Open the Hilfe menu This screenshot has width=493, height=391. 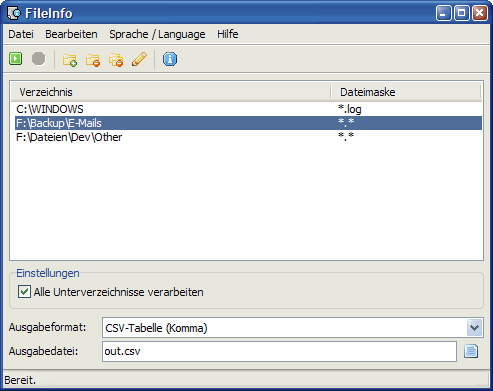[x=228, y=34]
